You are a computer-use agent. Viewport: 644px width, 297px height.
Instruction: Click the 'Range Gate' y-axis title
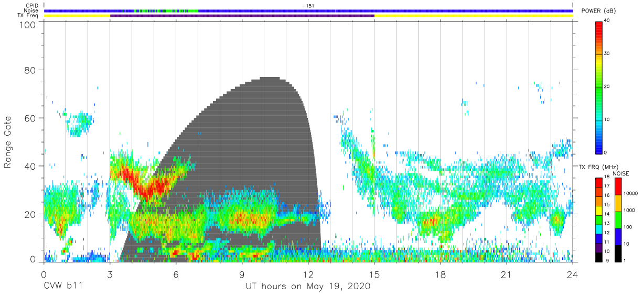pyautogui.click(x=8, y=142)
